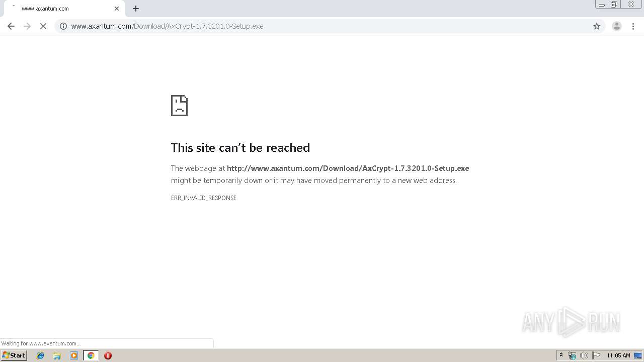644x362 pixels.
Task: Minimize the Chrome window
Action: [x=601, y=5]
